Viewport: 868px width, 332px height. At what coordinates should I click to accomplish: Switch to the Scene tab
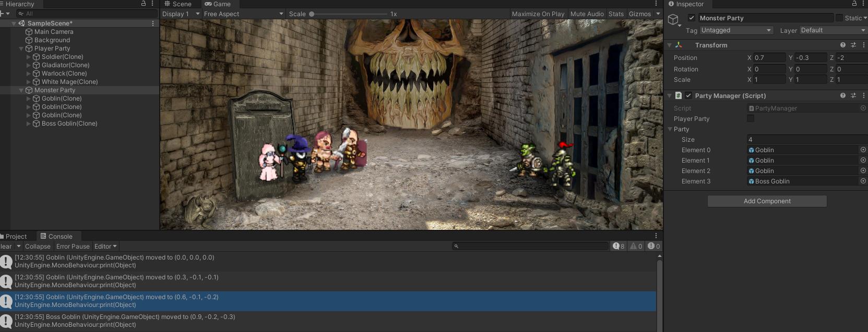(178, 4)
